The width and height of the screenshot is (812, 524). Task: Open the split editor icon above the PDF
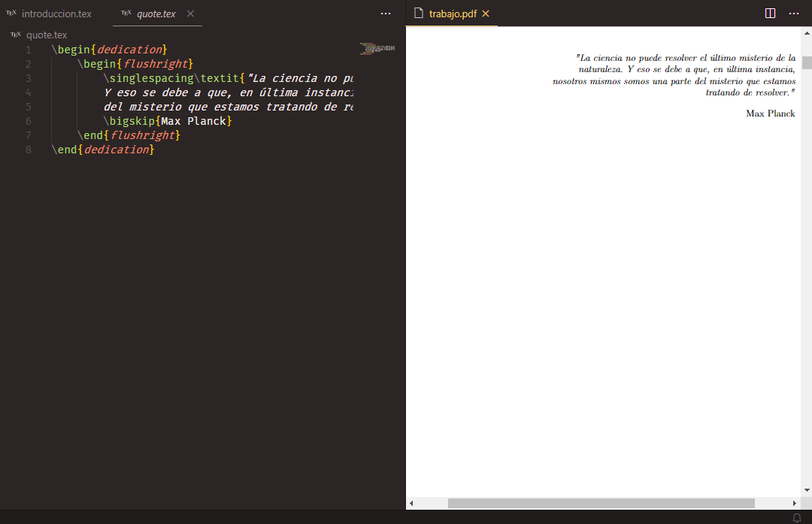point(769,13)
